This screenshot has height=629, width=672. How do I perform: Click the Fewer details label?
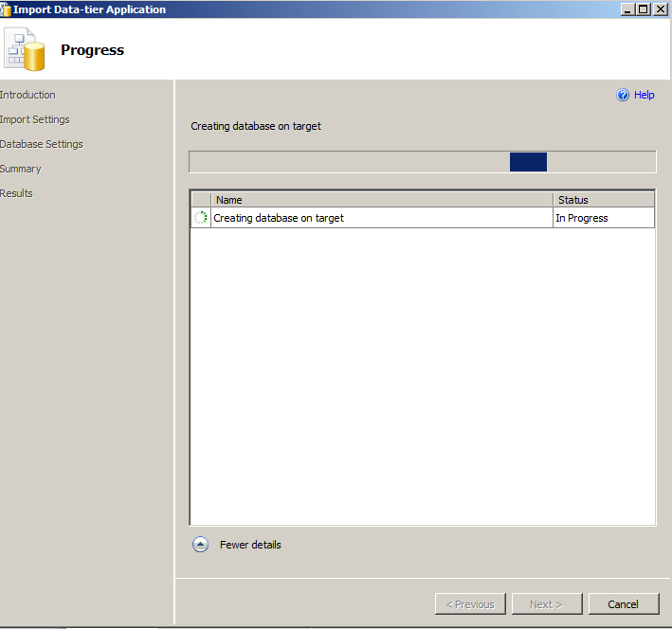[250, 545]
